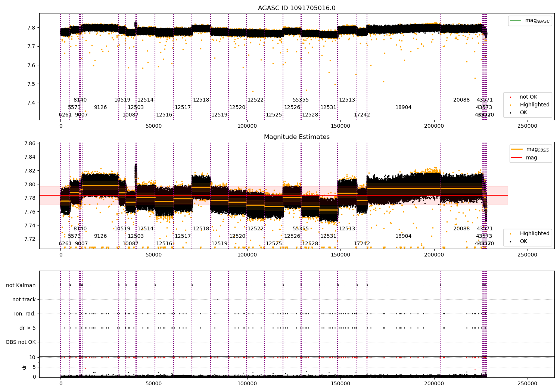Click obsid label 12516 in top plot
This screenshot has width=560, height=392.
coord(164,115)
